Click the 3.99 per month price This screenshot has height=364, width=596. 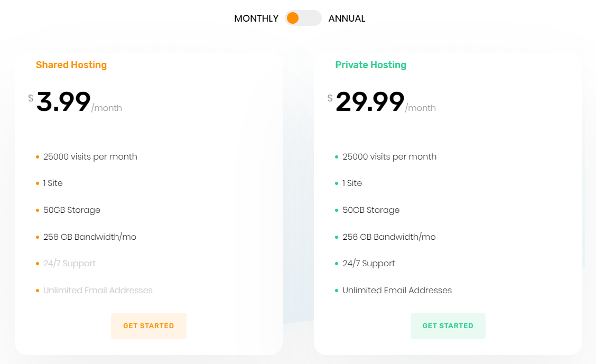[x=75, y=102]
